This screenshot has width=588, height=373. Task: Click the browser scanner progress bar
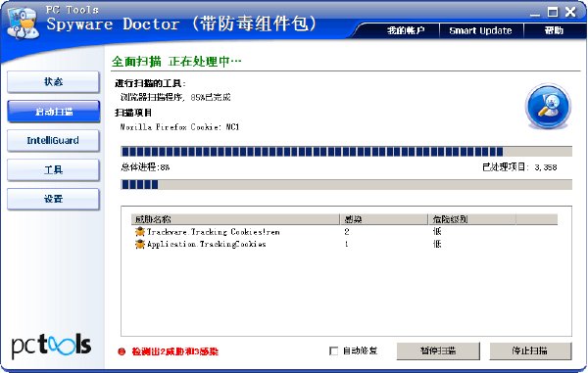point(347,152)
